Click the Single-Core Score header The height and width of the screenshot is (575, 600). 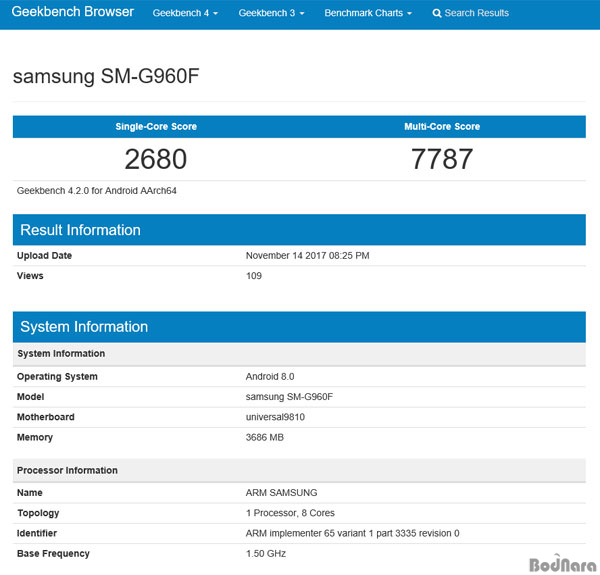click(x=156, y=127)
